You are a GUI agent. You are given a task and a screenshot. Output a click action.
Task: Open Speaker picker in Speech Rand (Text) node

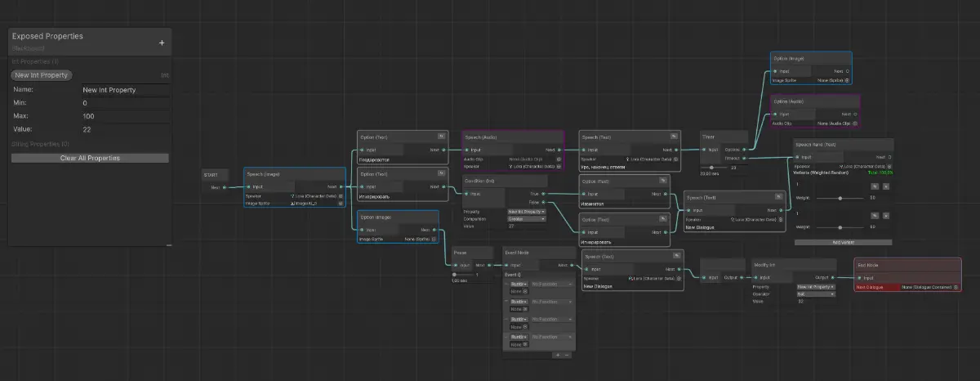889,166
